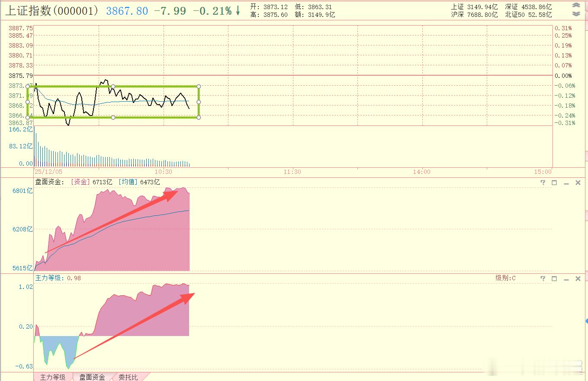
Task: Click the 0.31% top percent label
Action: pyautogui.click(x=563, y=28)
